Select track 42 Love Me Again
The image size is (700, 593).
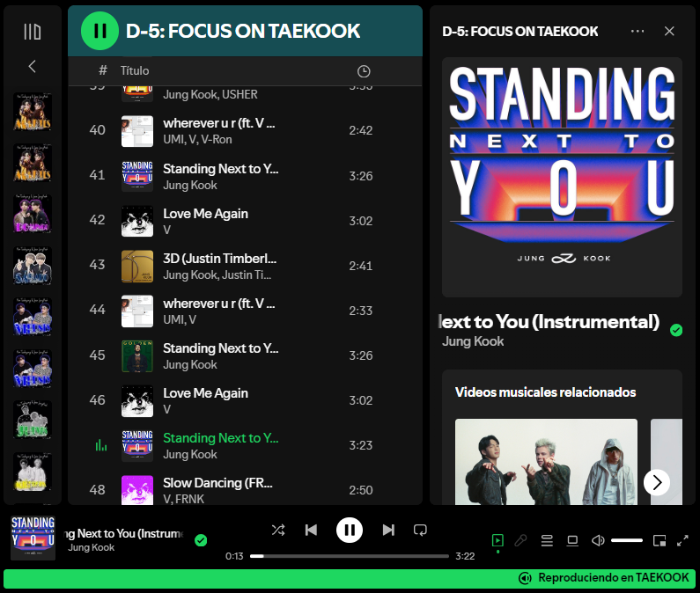point(245,221)
